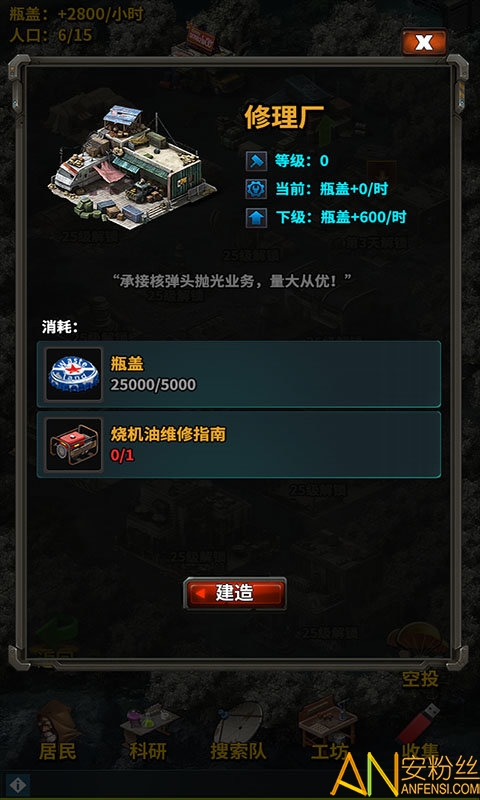Click the info icon in the bottom bar
Screen dimensions: 480x800
pos(18,784)
